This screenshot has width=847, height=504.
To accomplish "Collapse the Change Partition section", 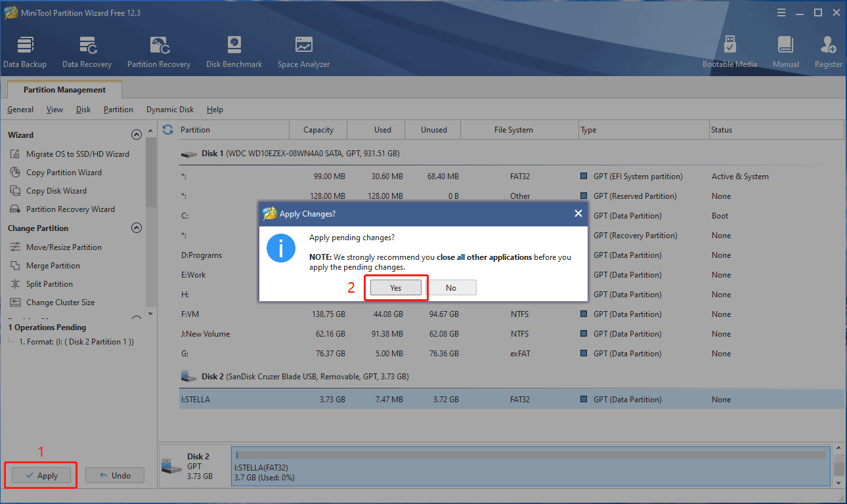I will coord(137,228).
